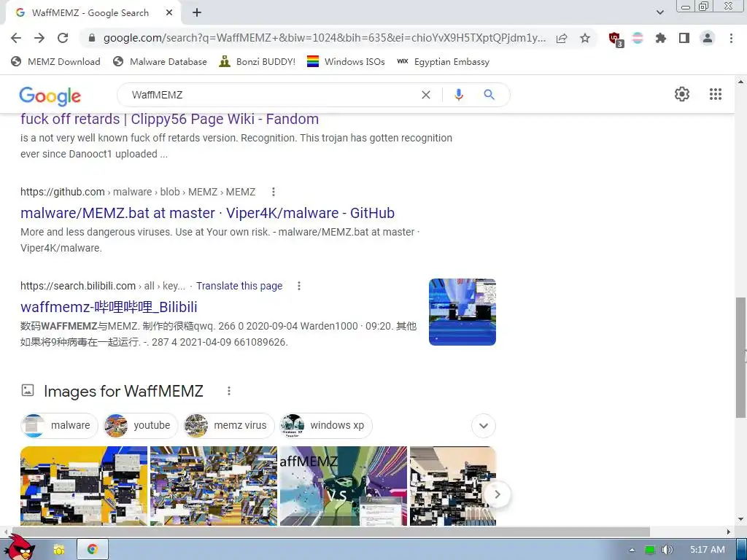Open malware/MEMZ.bat GitHub result

click(x=207, y=213)
